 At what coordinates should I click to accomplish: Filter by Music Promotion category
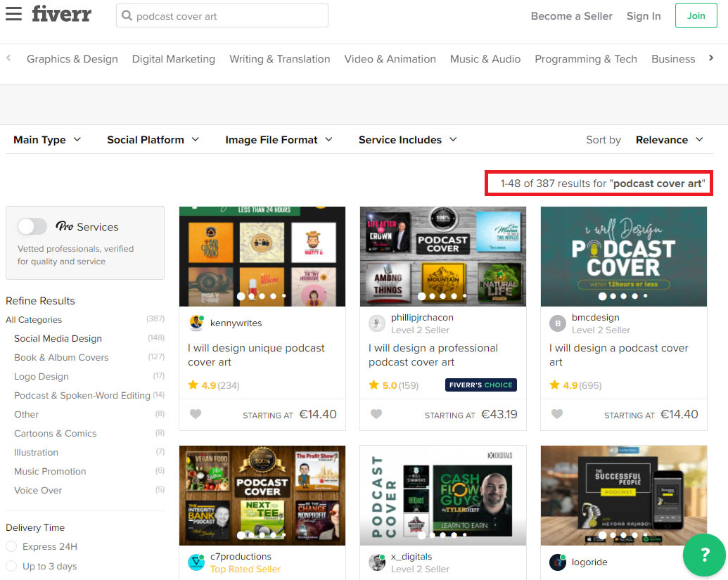(x=50, y=472)
